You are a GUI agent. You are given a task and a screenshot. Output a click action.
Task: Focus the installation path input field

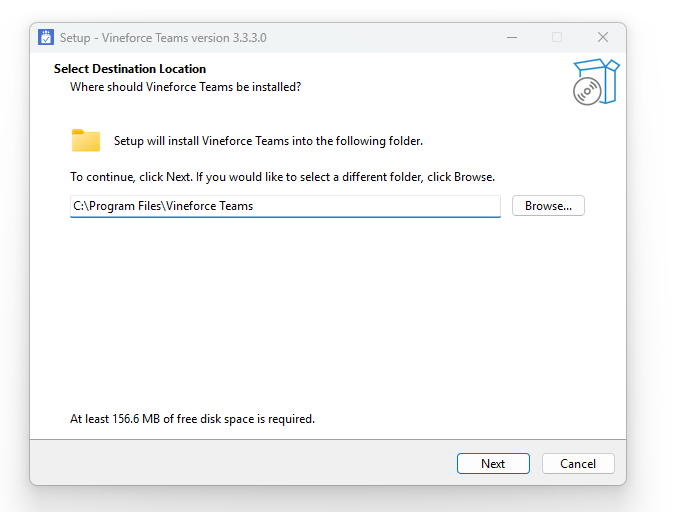pyautogui.click(x=285, y=206)
